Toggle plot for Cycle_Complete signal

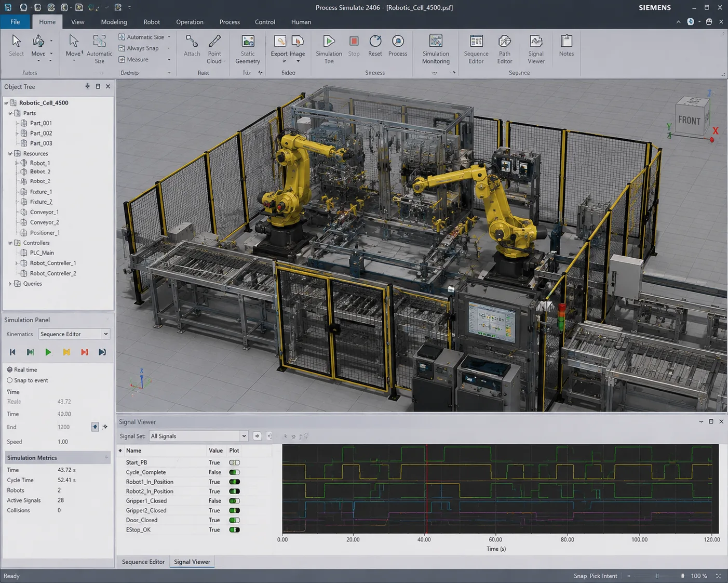point(234,472)
